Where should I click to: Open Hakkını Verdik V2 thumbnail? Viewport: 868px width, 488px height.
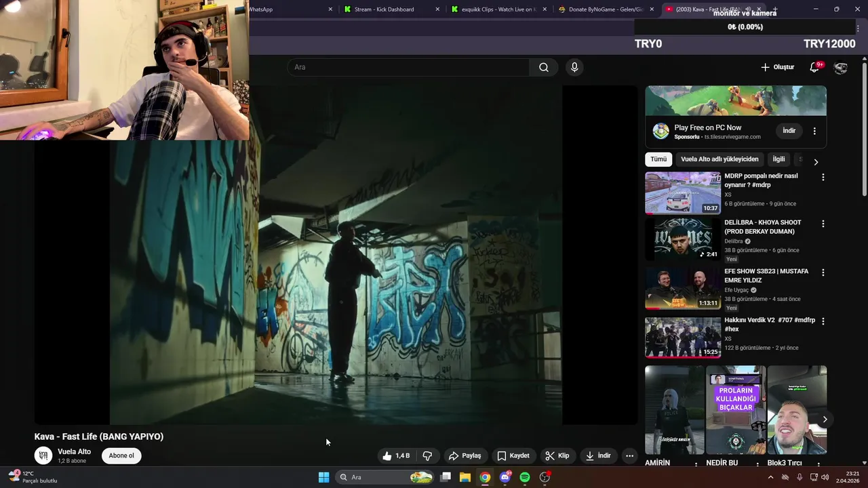683,337
